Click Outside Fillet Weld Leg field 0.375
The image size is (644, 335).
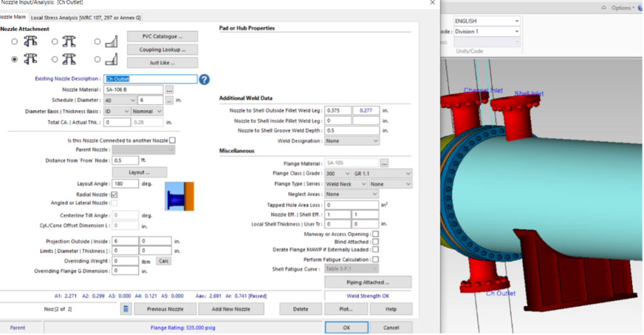pyautogui.click(x=338, y=111)
